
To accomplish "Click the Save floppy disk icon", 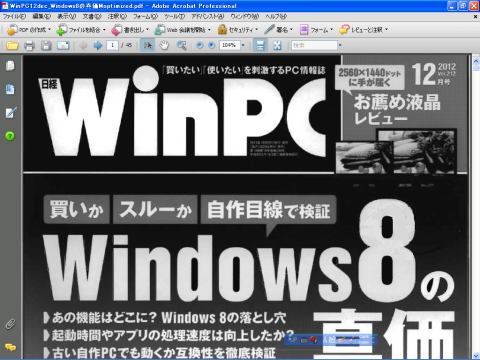I will click(46, 45).
